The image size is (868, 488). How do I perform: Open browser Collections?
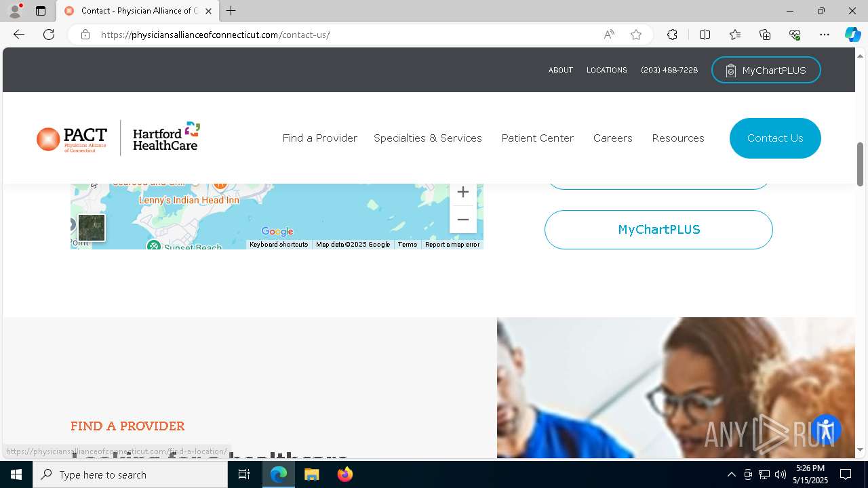click(765, 35)
